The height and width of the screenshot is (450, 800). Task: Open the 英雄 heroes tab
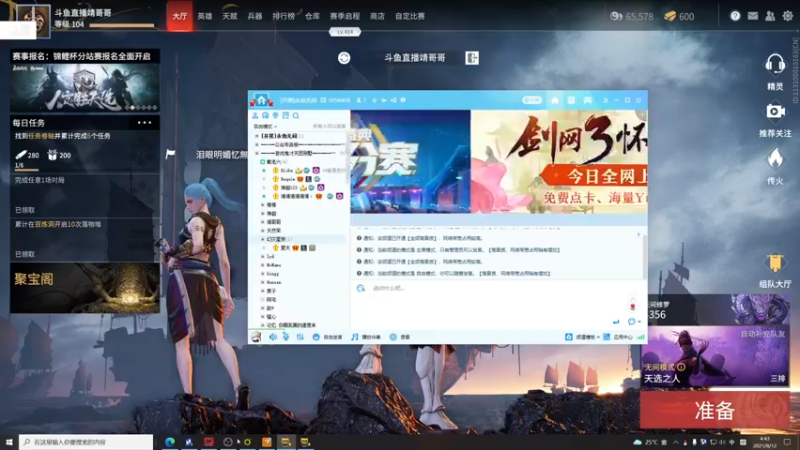pos(205,16)
